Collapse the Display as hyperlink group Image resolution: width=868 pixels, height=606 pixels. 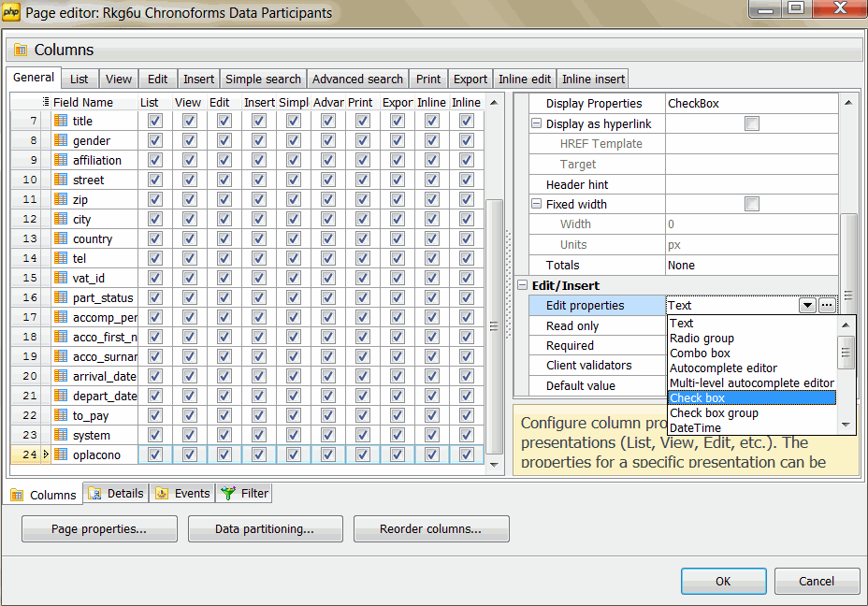536,123
